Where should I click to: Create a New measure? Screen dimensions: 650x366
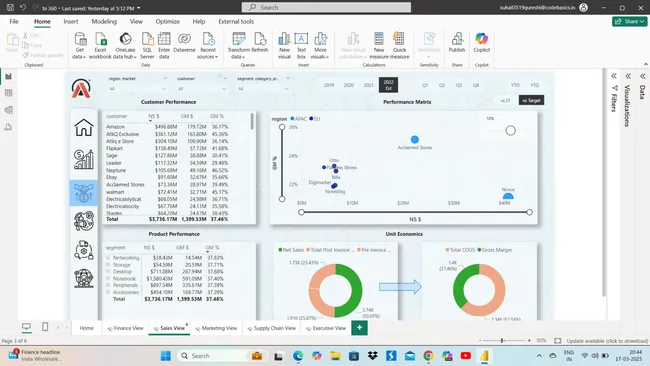point(379,46)
